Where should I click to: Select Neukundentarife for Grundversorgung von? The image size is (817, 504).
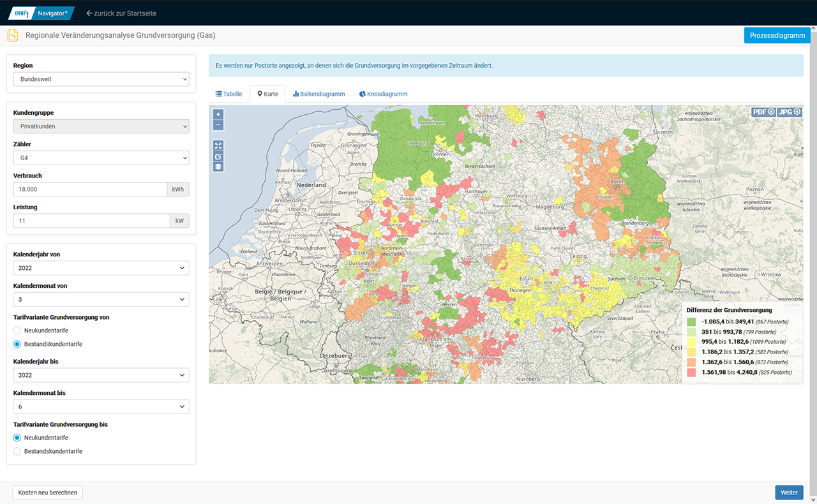click(17, 330)
